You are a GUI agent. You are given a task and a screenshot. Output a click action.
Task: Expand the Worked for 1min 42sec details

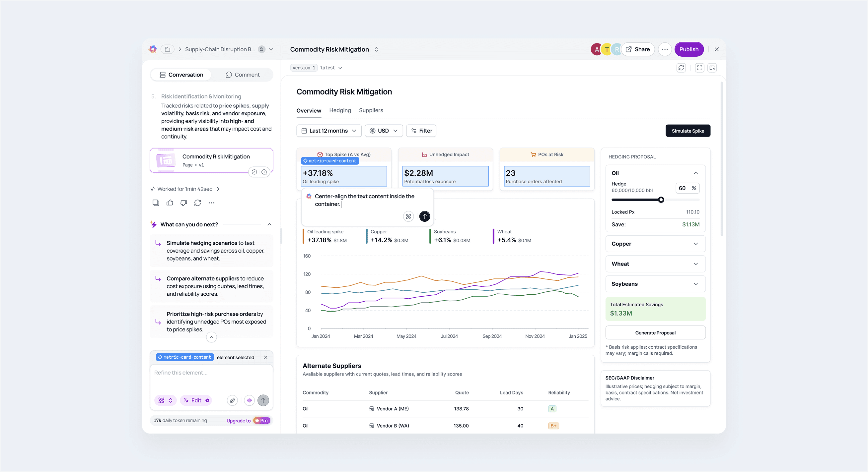coord(185,189)
